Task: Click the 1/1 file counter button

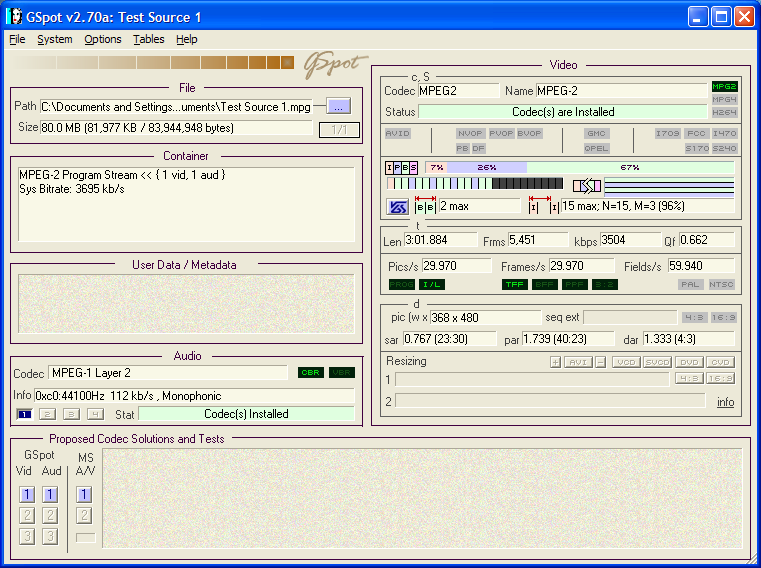Action: (339, 130)
